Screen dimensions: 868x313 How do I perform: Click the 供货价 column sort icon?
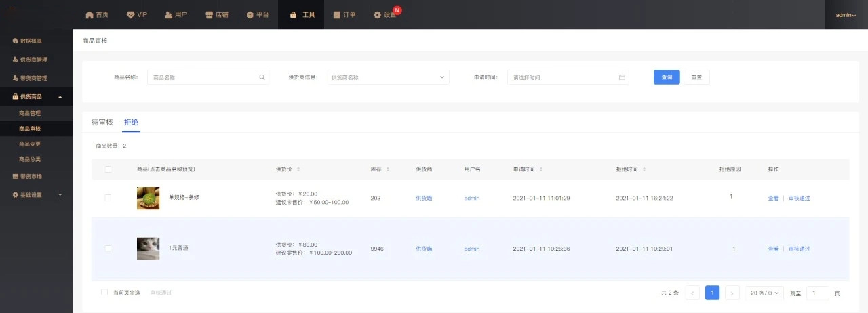pyautogui.click(x=298, y=169)
